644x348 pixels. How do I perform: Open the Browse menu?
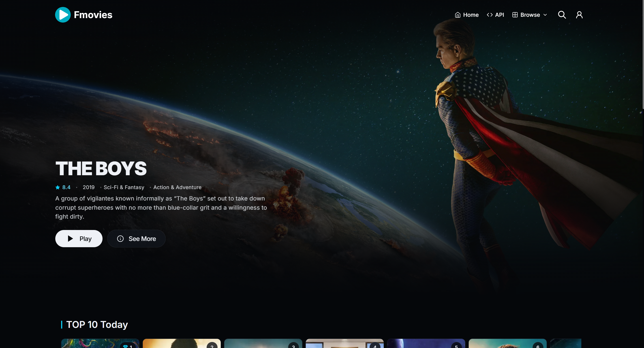tap(529, 15)
